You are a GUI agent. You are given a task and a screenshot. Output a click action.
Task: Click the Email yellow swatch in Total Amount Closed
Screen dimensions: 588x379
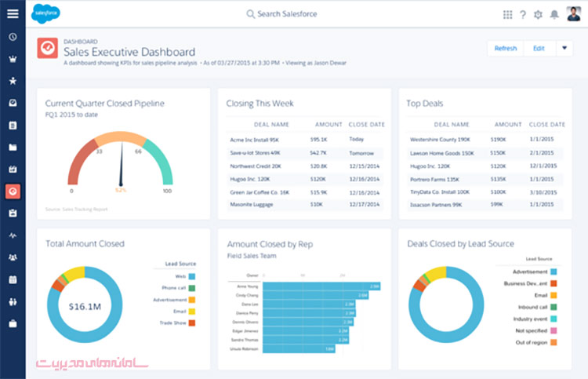[191, 312]
